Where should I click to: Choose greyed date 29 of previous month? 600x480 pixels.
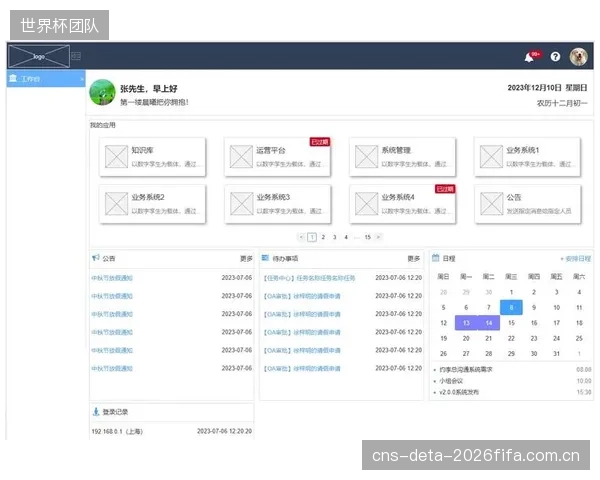click(x=466, y=292)
